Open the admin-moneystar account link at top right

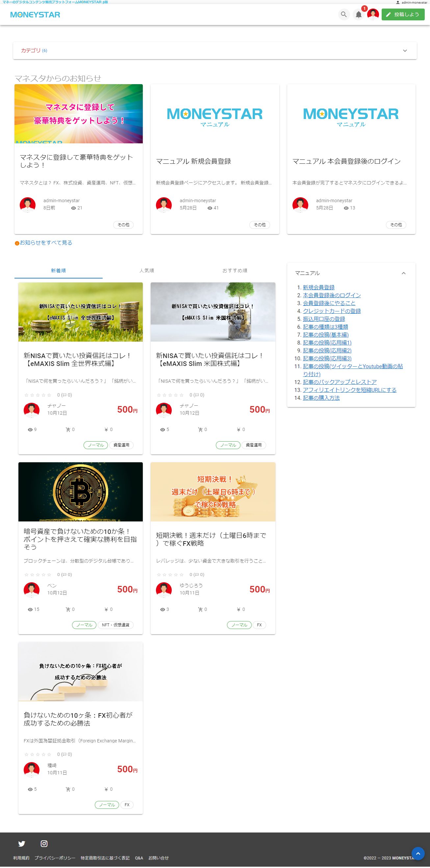pos(412,2)
